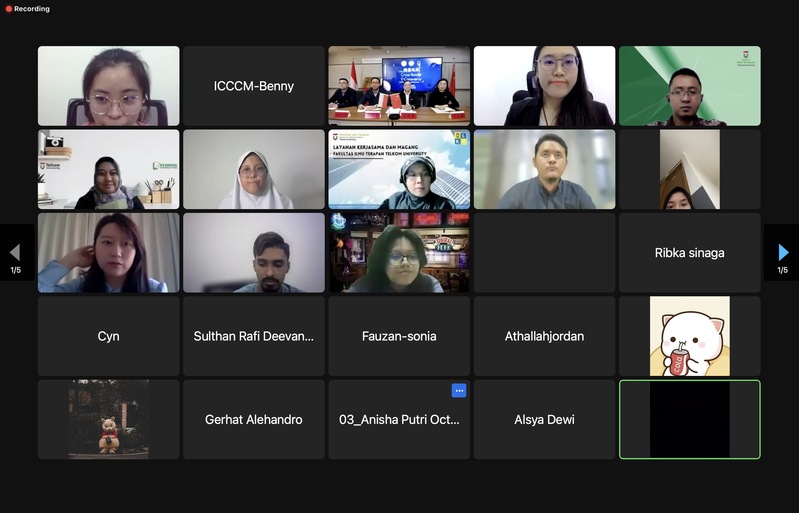Image resolution: width=799 pixels, height=513 pixels.
Task: Click the cartoon cat drinking cola avatar
Action: [689, 336]
